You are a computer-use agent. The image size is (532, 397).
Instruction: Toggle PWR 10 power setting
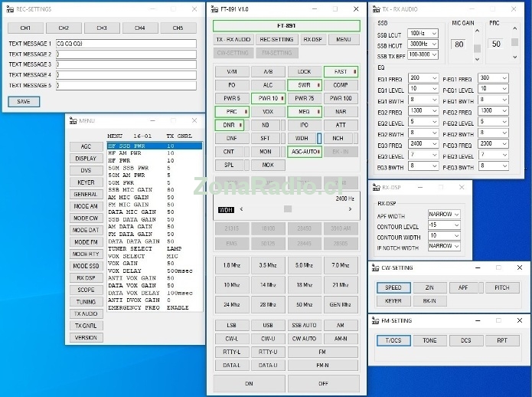pyautogui.click(x=268, y=98)
